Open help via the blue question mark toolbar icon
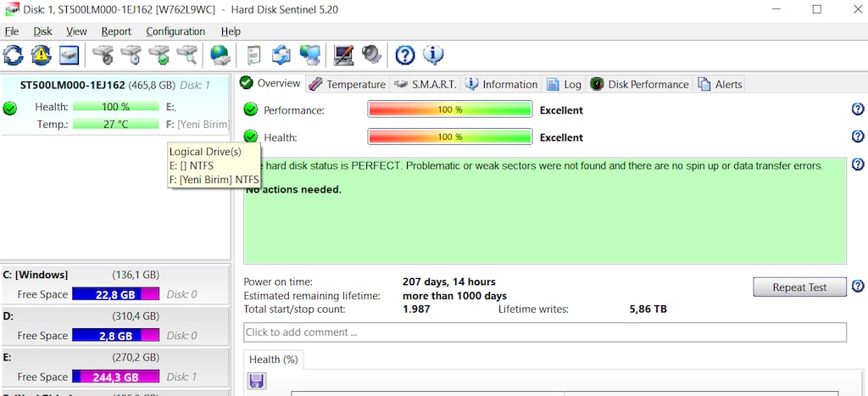The width and height of the screenshot is (868, 396). pos(405,55)
